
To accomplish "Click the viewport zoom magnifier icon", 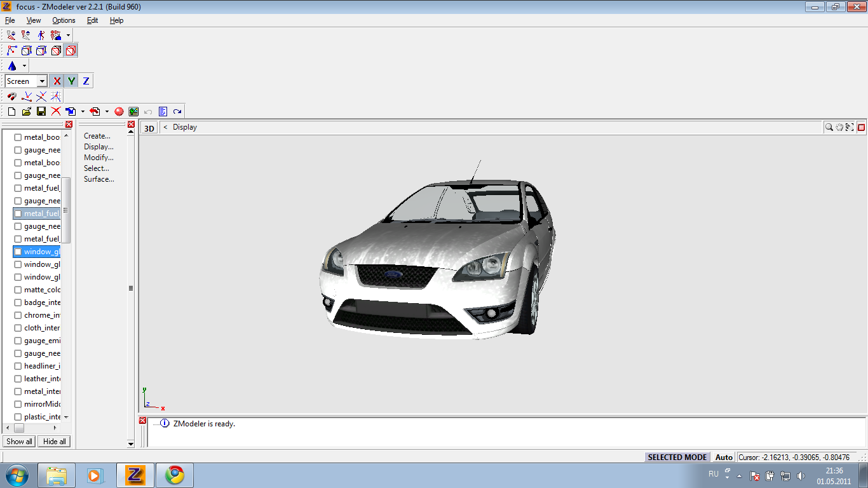I will (x=829, y=127).
